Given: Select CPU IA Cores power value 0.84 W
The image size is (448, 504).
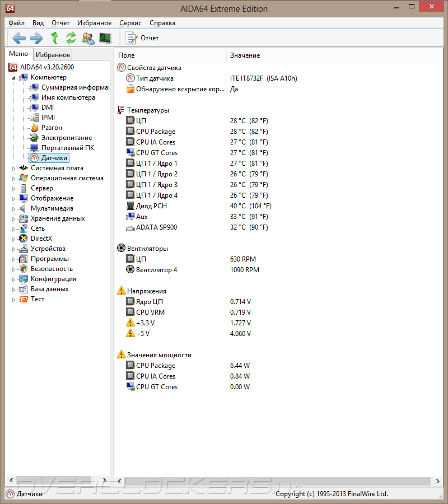Looking at the screenshot, I should tap(240, 376).
